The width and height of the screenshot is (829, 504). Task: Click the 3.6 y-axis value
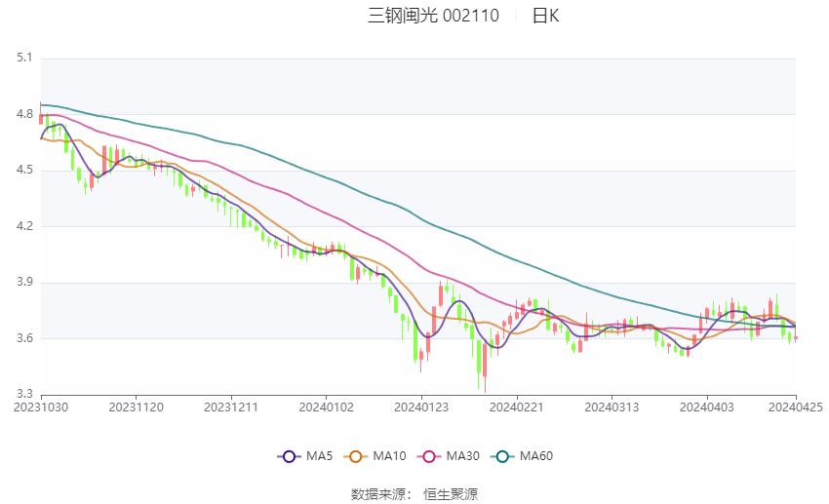[24, 338]
